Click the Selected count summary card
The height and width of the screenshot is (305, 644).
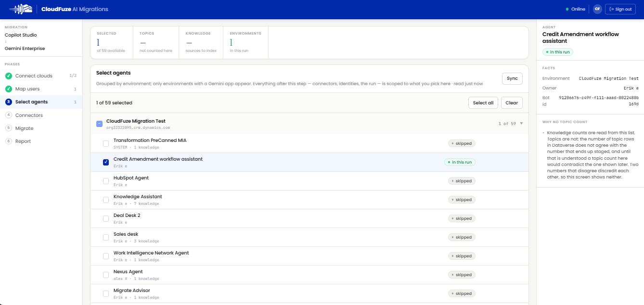[x=111, y=42]
